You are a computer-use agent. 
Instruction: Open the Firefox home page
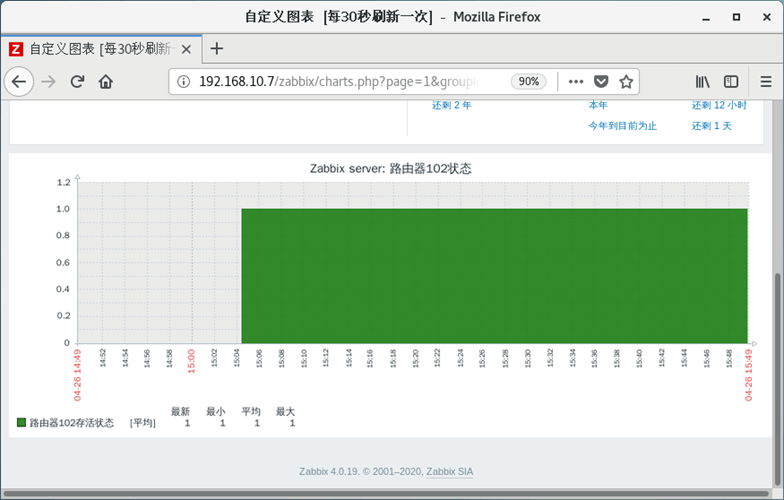[x=106, y=82]
